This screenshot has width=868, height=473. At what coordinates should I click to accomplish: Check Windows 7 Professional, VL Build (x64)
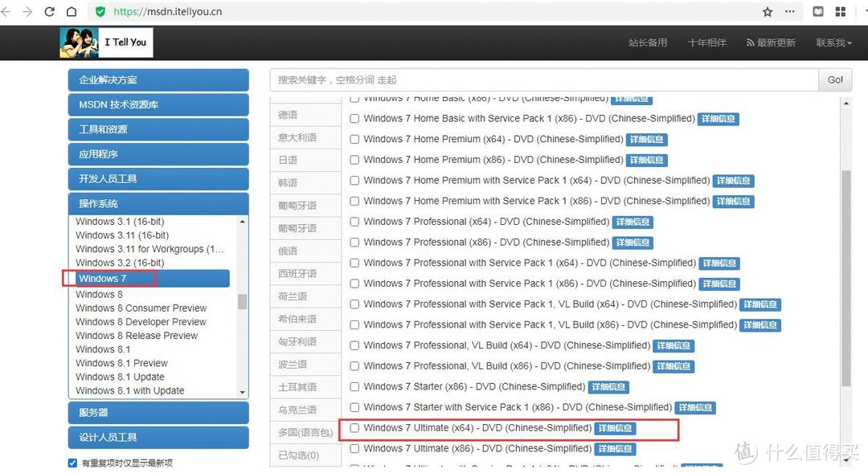(354, 345)
